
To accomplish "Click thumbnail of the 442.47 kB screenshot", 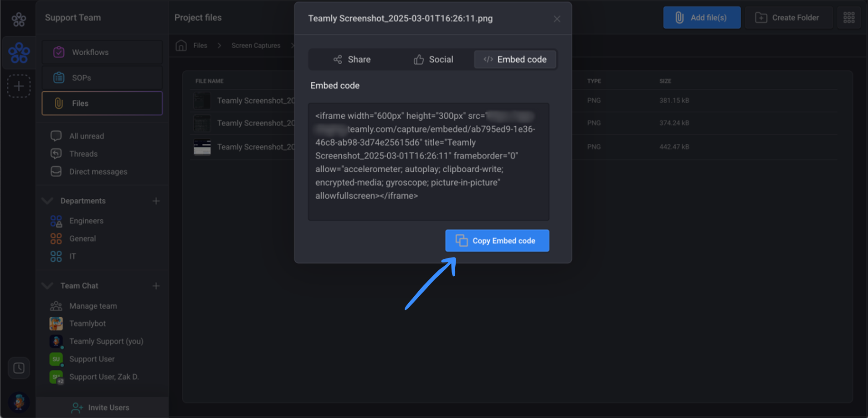I will (202, 147).
